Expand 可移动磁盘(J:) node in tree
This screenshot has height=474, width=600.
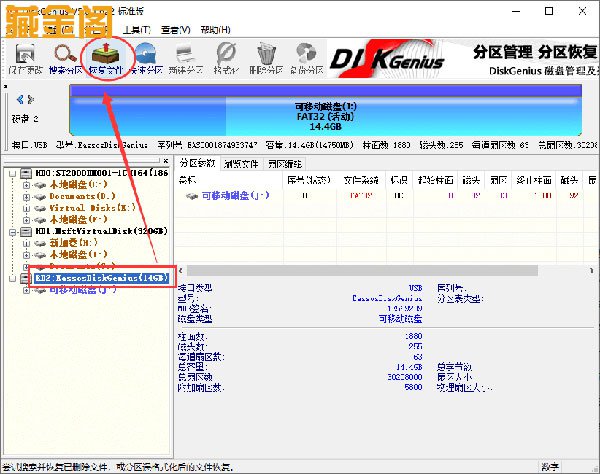pyautogui.click(x=26, y=290)
